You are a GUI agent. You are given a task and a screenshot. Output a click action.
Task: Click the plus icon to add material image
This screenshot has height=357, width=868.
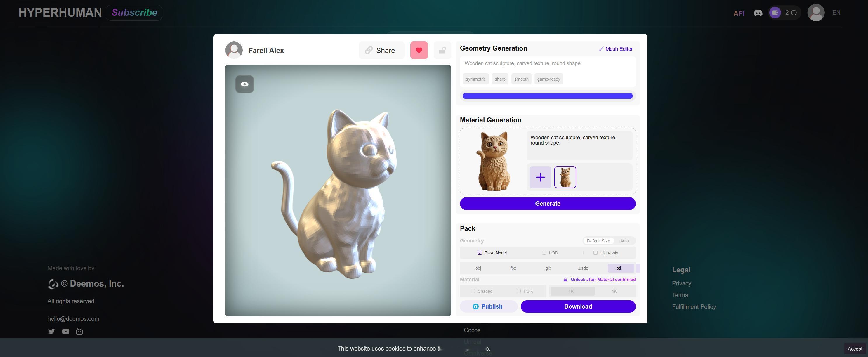coord(540,177)
